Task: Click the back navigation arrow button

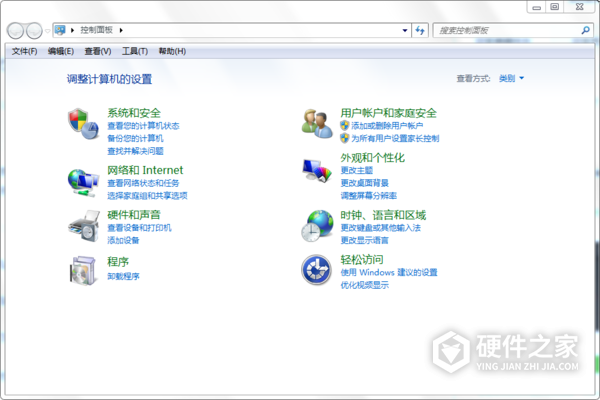Action: (16, 31)
